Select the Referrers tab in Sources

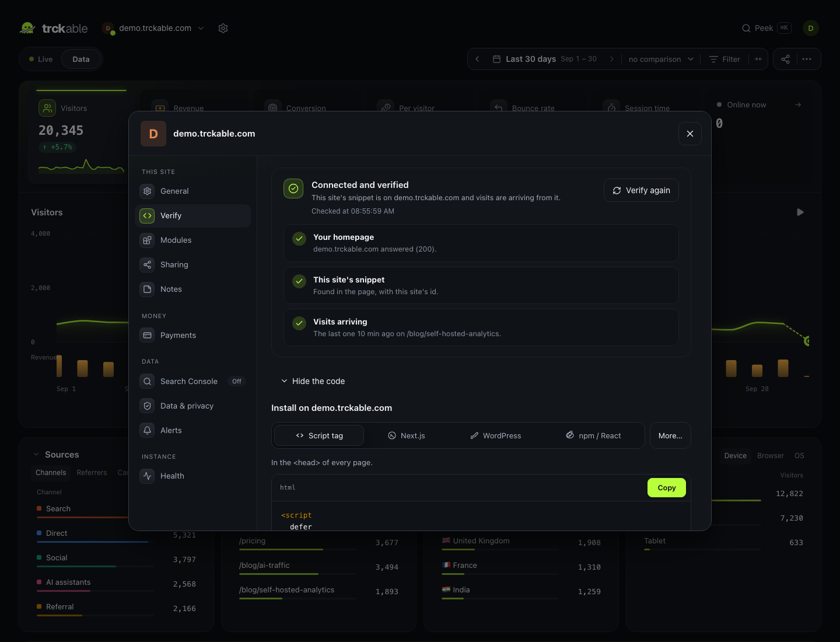pyautogui.click(x=92, y=473)
